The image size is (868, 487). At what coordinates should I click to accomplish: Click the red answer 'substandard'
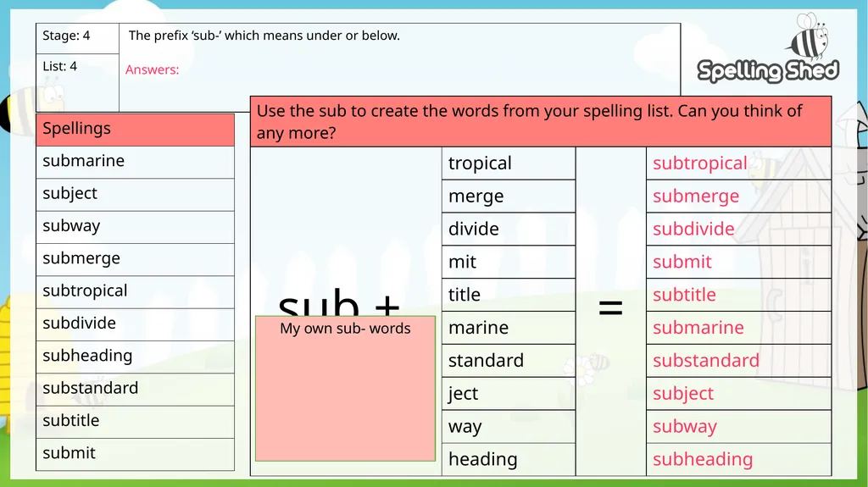point(706,361)
